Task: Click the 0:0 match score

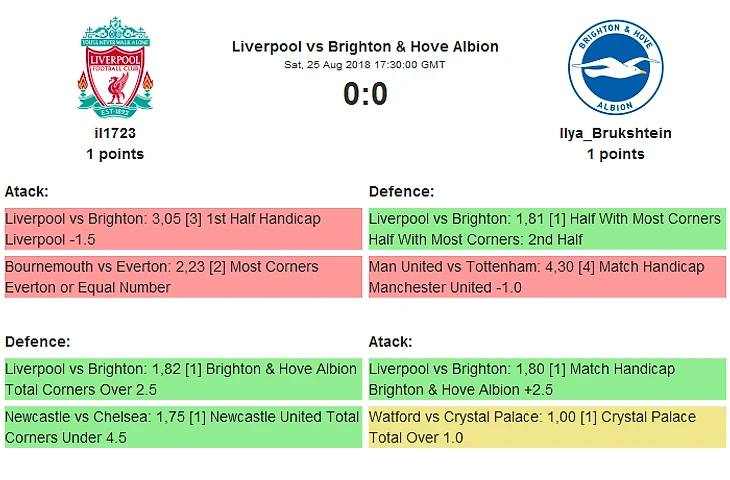Action: pos(365,94)
